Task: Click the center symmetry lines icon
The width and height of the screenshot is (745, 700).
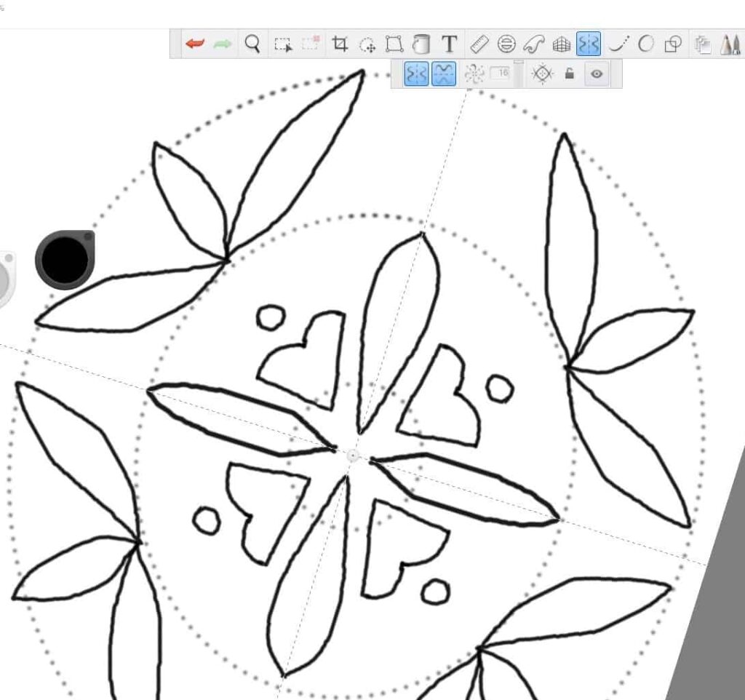Action: (x=542, y=74)
